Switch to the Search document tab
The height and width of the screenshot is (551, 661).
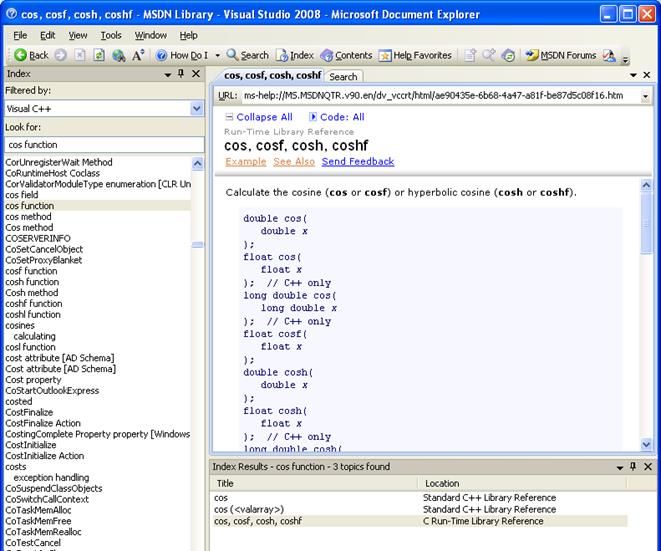(343, 77)
